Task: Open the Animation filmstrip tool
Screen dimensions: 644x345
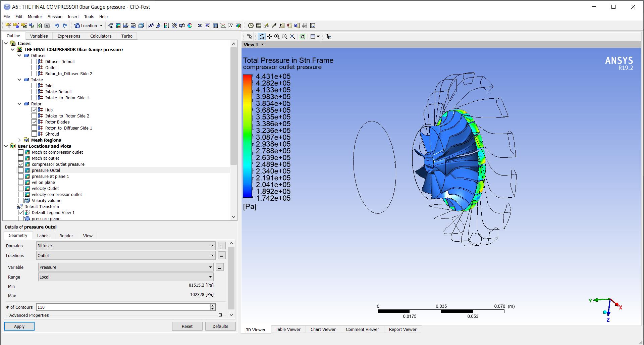Action: pyautogui.click(x=258, y=26)
